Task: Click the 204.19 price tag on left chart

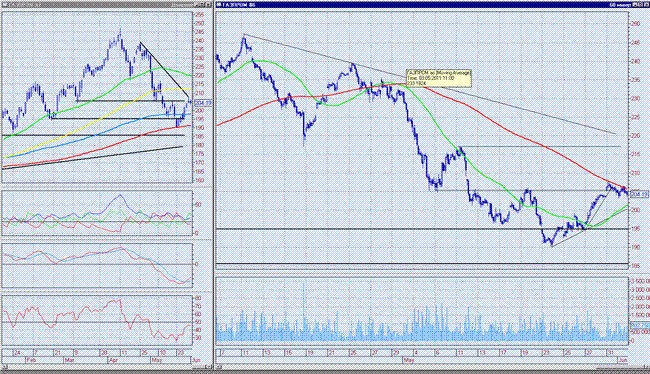Action: tap(203, 103)
